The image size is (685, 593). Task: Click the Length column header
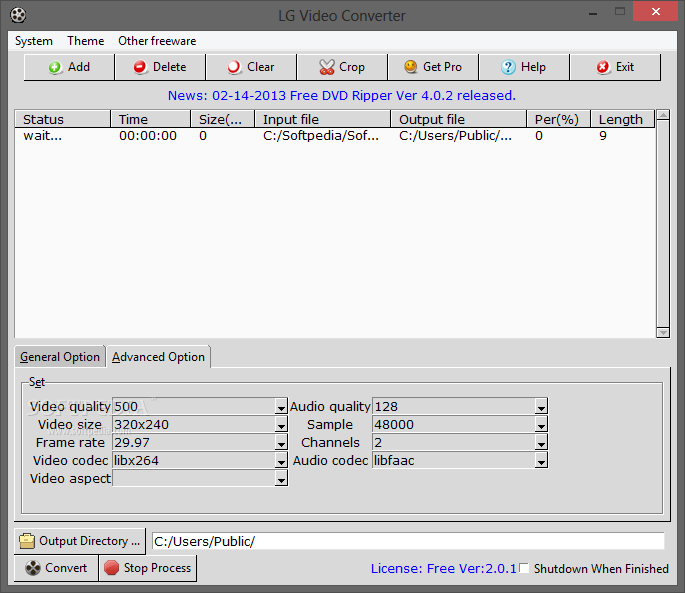coord(623,119)
